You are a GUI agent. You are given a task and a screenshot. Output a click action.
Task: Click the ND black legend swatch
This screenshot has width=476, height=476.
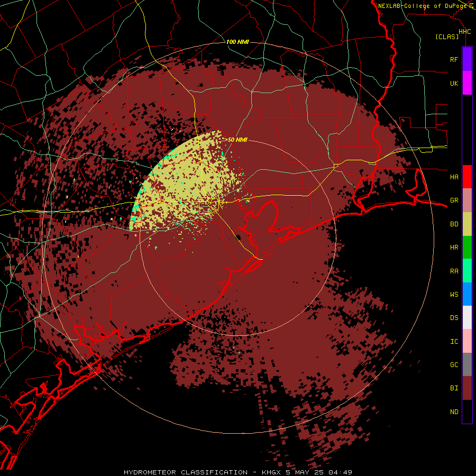click(x=467, y=411)
